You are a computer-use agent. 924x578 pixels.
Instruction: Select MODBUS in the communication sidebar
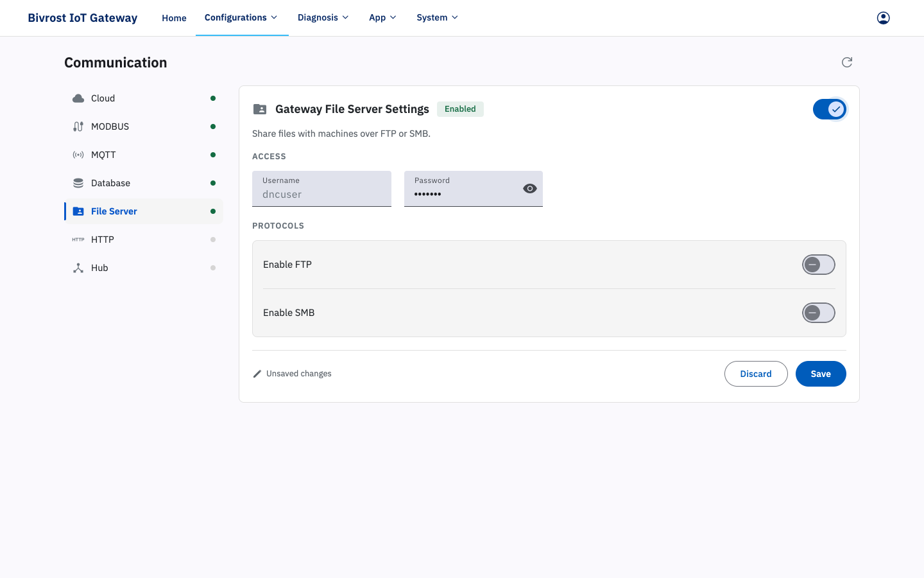point(144,127)
